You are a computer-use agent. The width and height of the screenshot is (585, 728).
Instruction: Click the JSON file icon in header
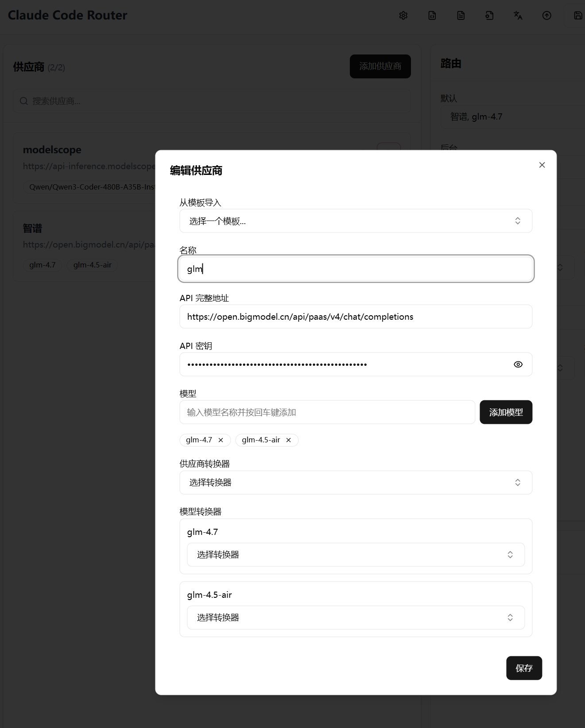click(432, 15)
